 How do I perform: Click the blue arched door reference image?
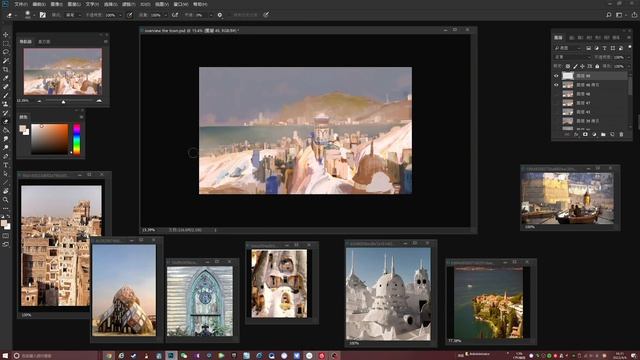pyautogui.click(x=200, y=301)
